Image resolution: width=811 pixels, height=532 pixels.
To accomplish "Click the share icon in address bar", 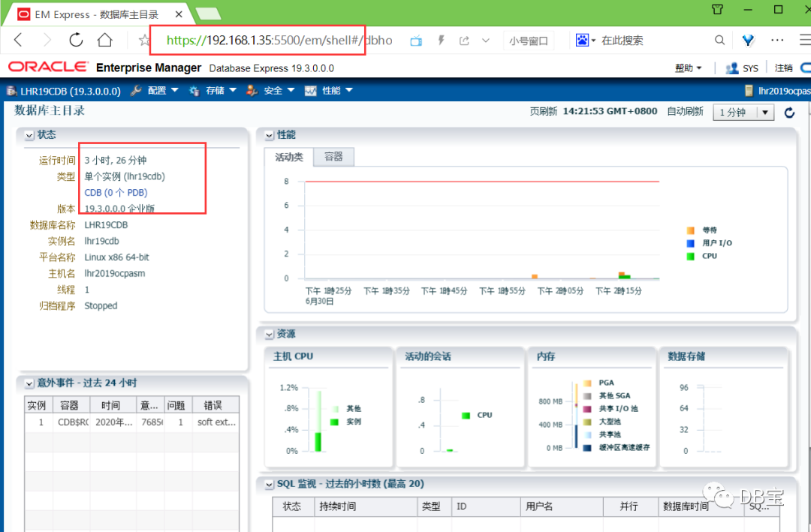I will pyautogui.click(x=465, y=41).
